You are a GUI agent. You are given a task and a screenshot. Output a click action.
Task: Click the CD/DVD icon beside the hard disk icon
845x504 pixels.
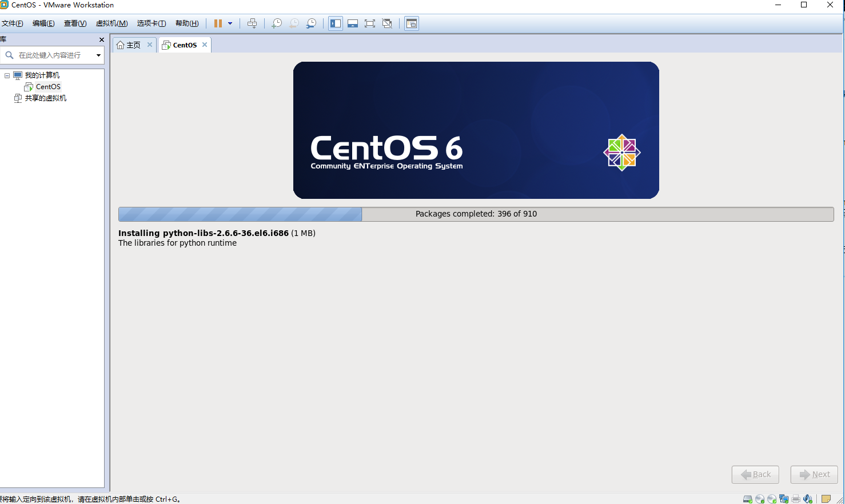coord(760,499)
